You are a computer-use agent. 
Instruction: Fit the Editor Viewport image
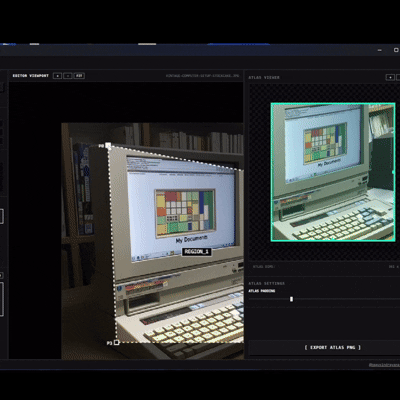coord(79,76)
